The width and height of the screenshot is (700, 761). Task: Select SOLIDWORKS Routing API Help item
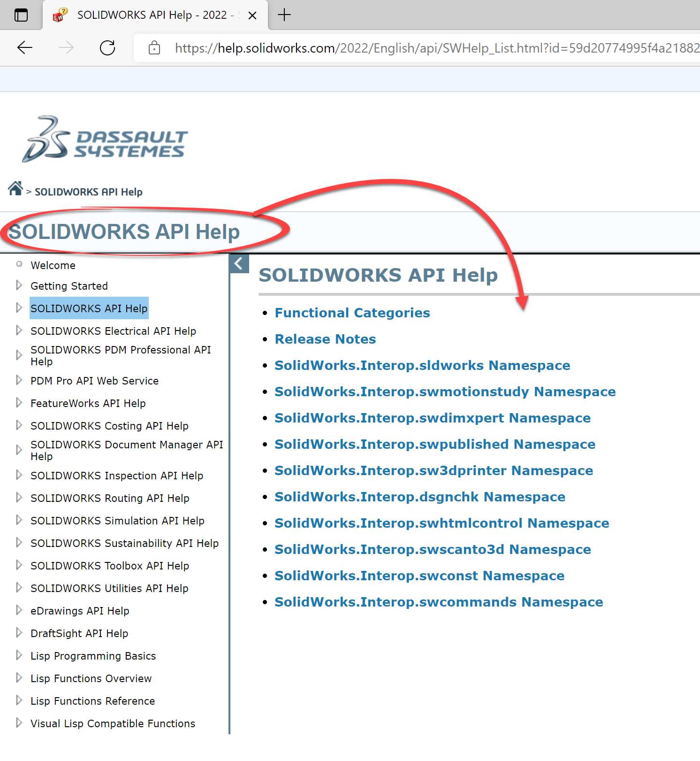[110, 498]
